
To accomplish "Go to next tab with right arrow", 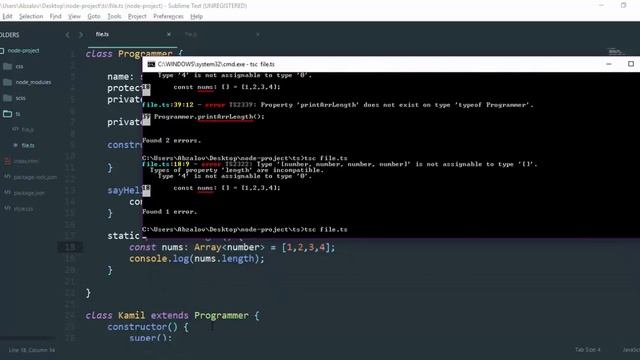I will point(80,35).
